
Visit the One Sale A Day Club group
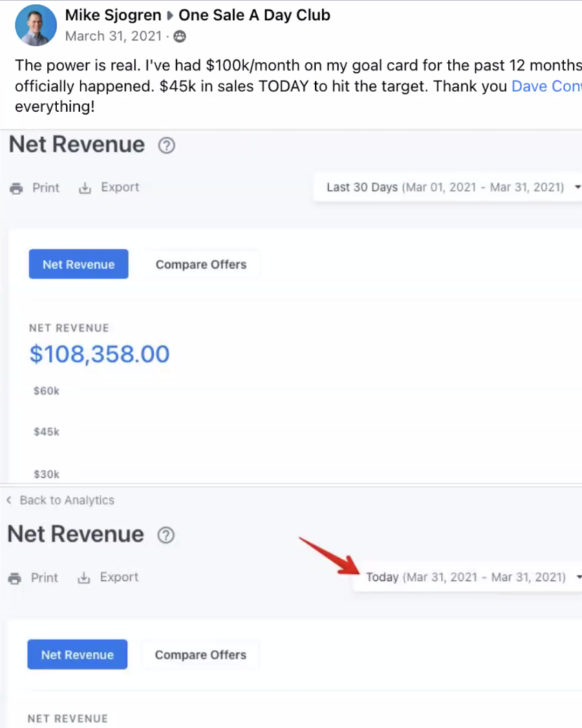click(x=254, y=15)
